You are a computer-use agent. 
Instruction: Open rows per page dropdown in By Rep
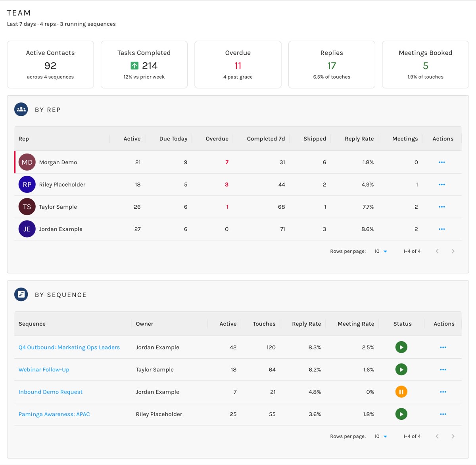click(381, 251)
